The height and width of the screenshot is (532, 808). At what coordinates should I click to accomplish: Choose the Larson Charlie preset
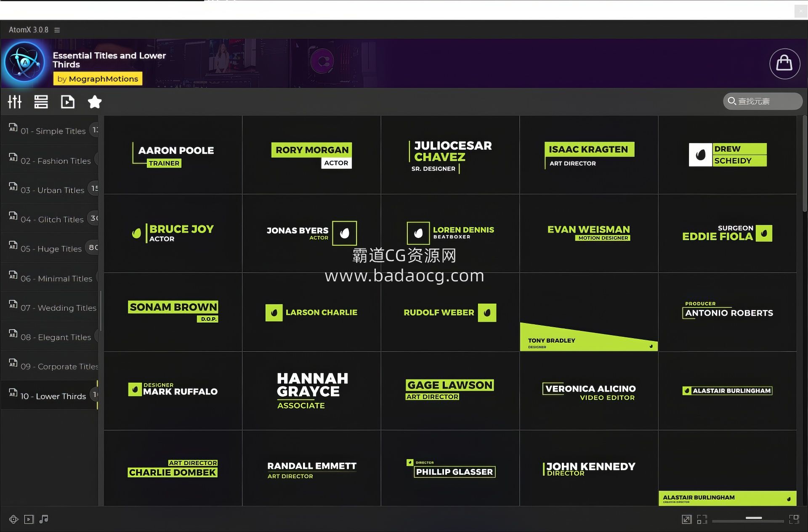[x=311, y=312]
